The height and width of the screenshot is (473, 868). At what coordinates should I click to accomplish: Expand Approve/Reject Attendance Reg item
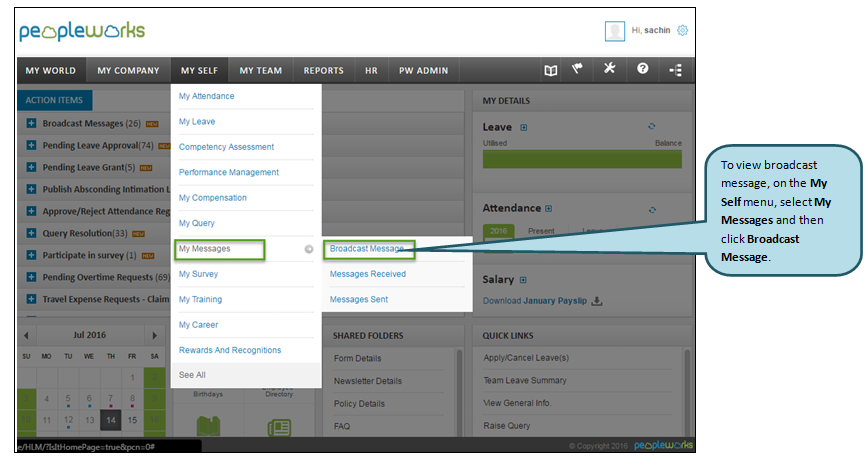pyautogui.click(x=32, y=211)
